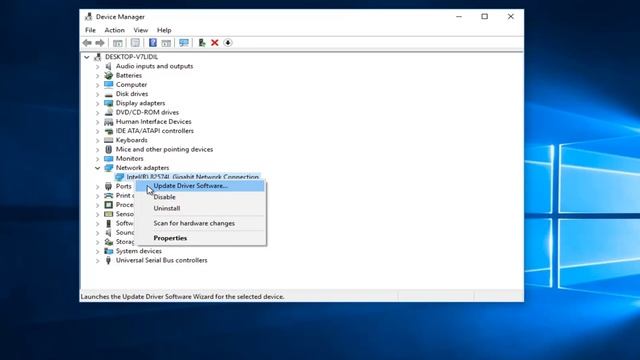Select the 'Human Interface Devices' label
640x360 pixels.
[x=153, y=122]
